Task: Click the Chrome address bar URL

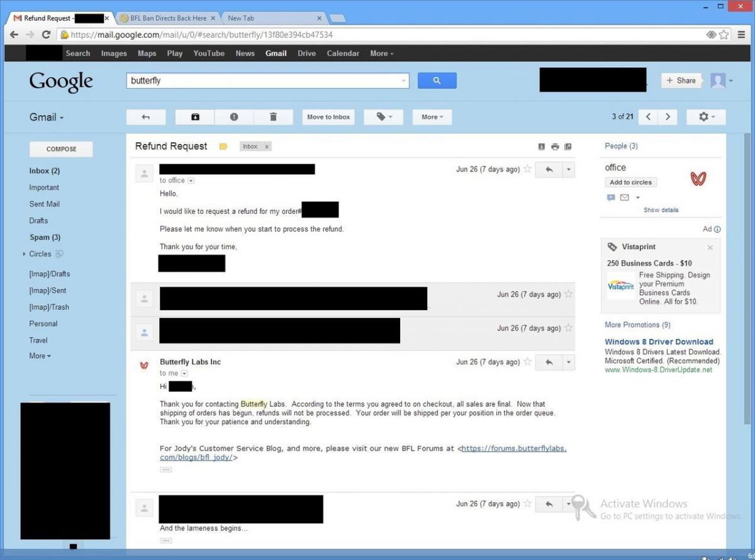Action: pos(201,35)
